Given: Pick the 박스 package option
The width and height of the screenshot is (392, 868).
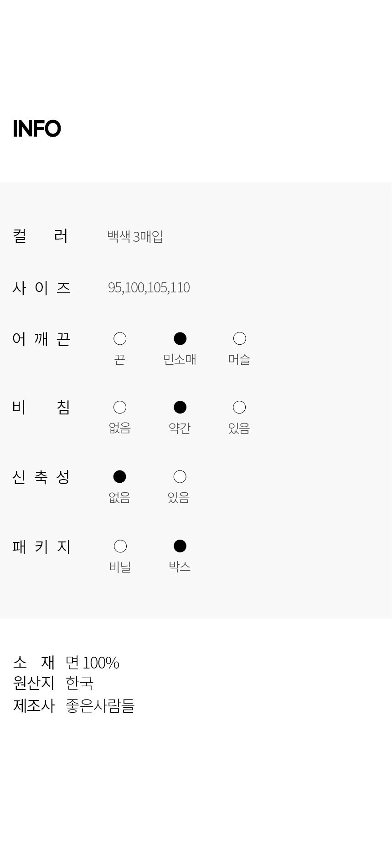Looking at the screenshot, I should (180, 546).
